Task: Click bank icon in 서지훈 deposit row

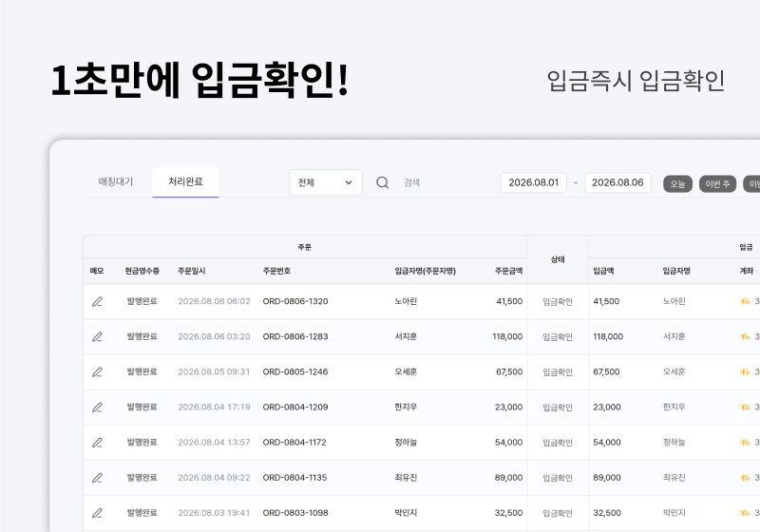Action: [745, 336]
